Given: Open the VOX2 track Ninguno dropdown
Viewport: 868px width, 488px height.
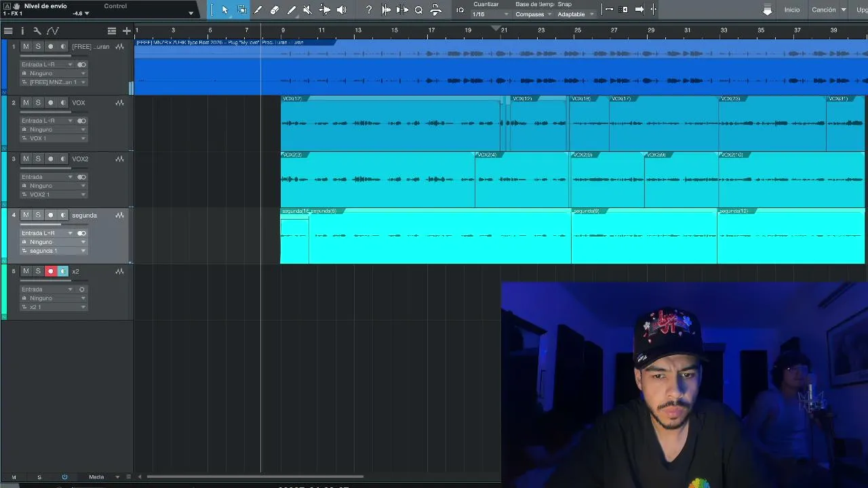Looking at the screenshot, I should pos(54,186).
